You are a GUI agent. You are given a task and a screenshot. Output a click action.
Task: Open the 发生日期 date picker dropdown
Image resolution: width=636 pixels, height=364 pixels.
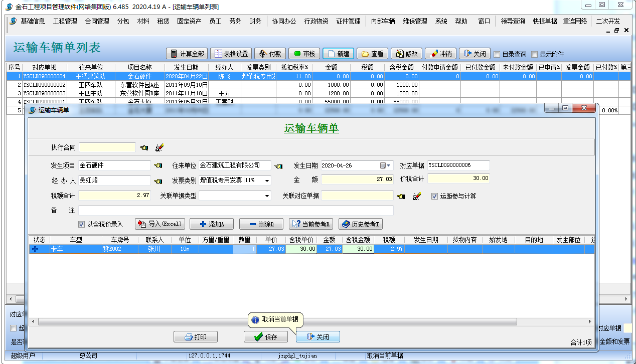386,165
